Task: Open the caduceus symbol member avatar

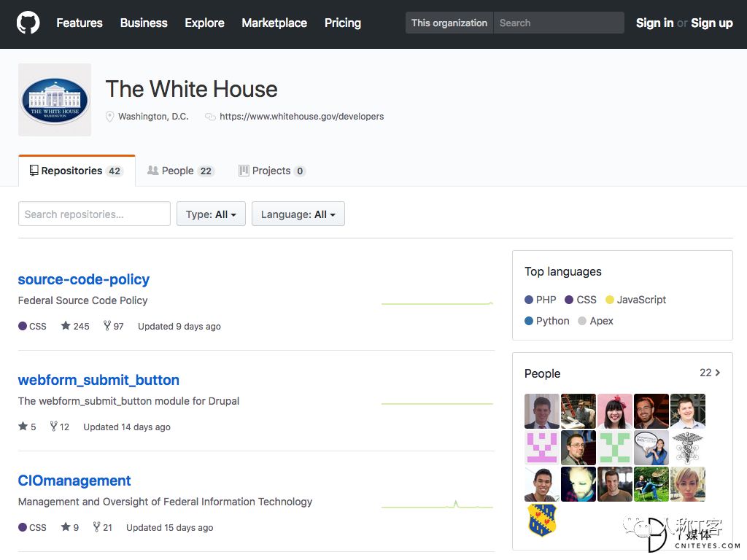Action: (x=687, y=448)
